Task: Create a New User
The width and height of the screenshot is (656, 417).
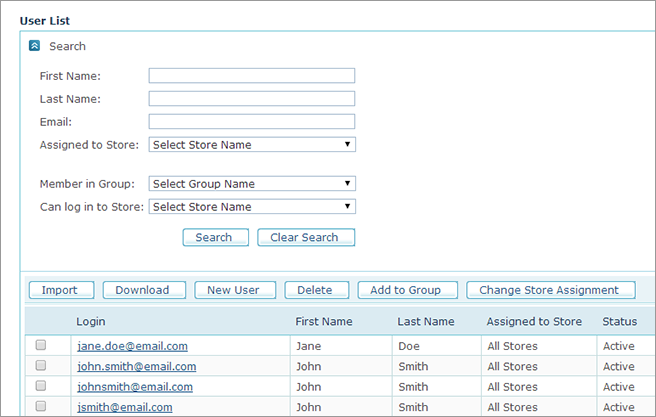Action: 233,290
